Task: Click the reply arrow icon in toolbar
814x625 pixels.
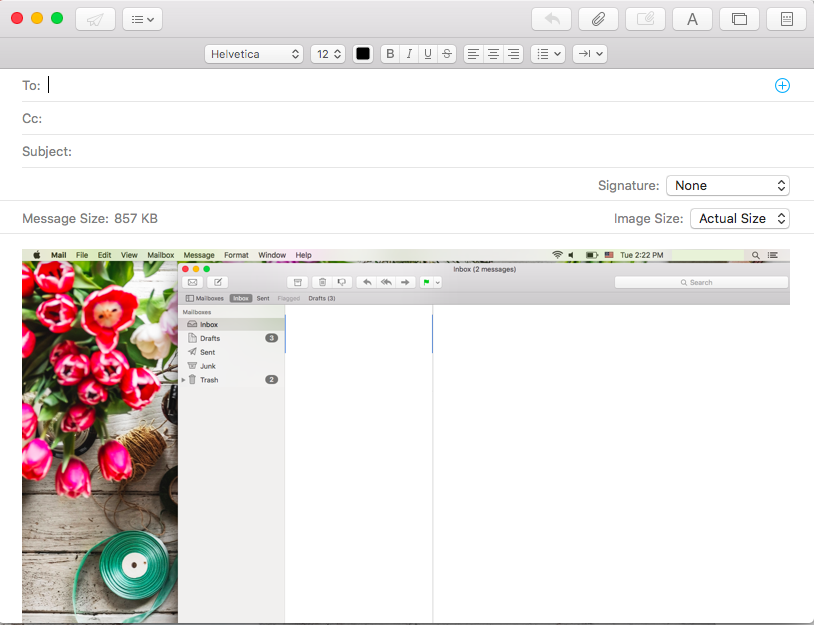Action: coord(551,19)
